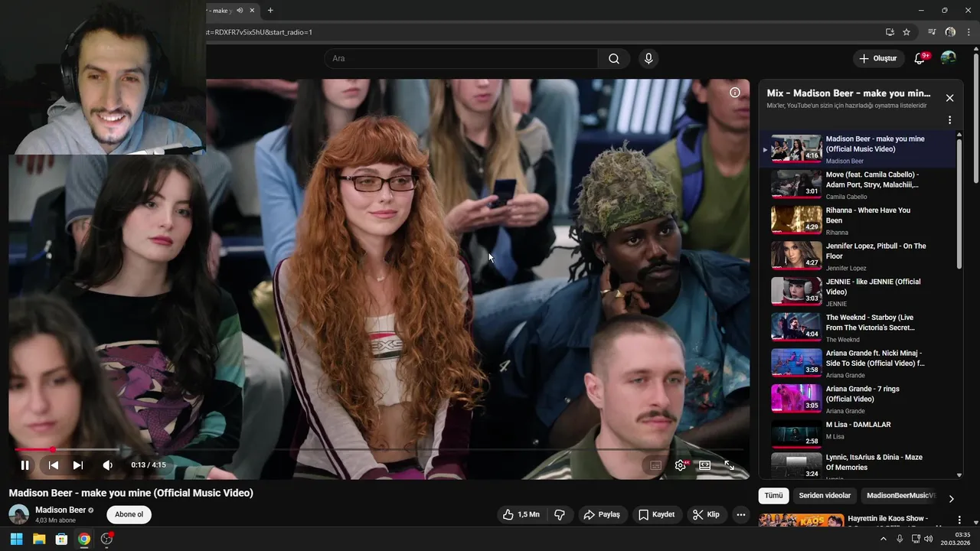The width and height of the screenshot is (980, 551).
Task: Open the player settings gear
Action: (681, 465)
